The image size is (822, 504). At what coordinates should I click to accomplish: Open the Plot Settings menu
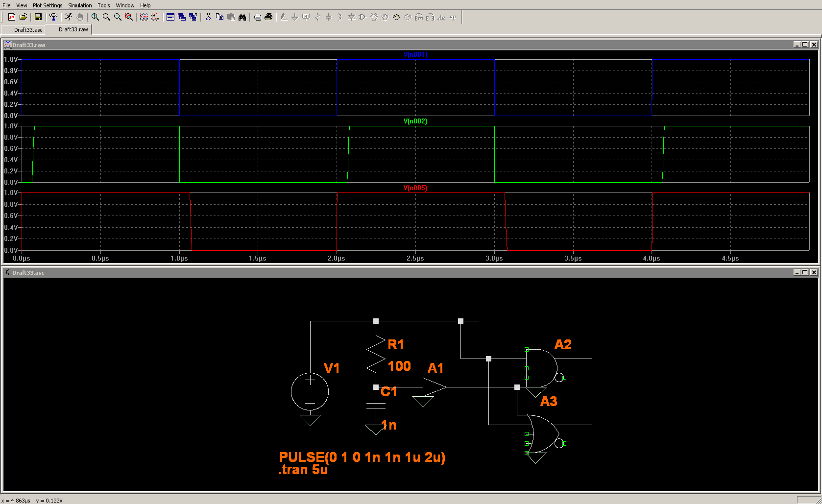pyautogui.click(x=48, y=5)
